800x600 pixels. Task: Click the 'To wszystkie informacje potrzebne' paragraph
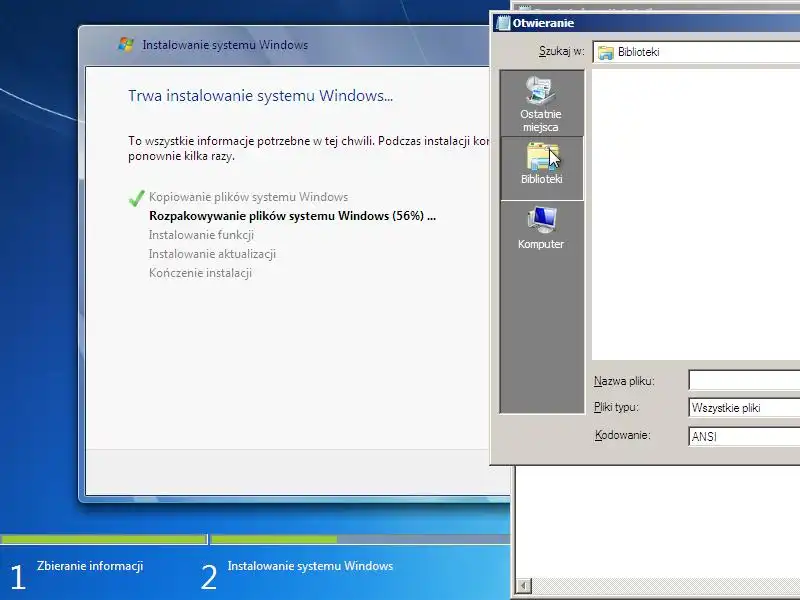click(x=309, y=148)
